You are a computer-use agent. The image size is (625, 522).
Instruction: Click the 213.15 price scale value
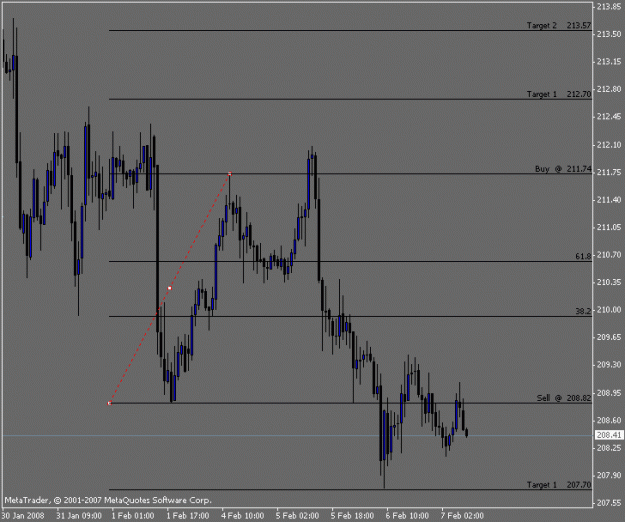(x=609, y=62)
